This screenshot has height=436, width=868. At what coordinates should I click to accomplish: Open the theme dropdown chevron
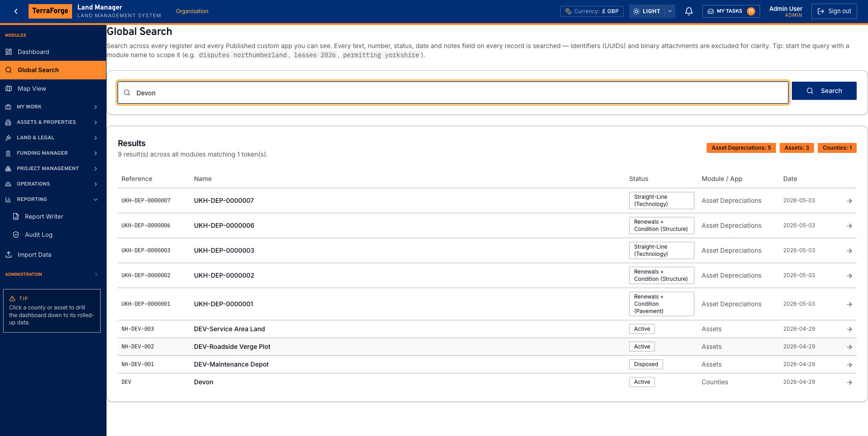tap(670, 11)
